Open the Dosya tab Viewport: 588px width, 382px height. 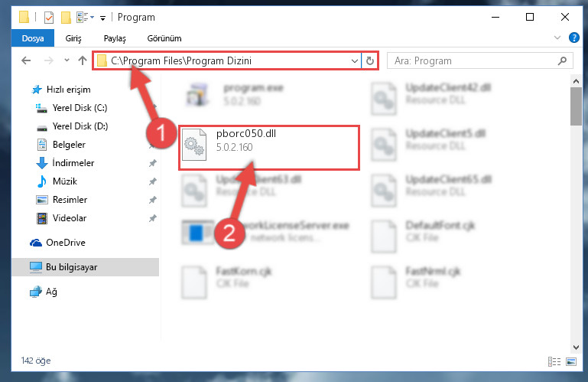point(33,38)
